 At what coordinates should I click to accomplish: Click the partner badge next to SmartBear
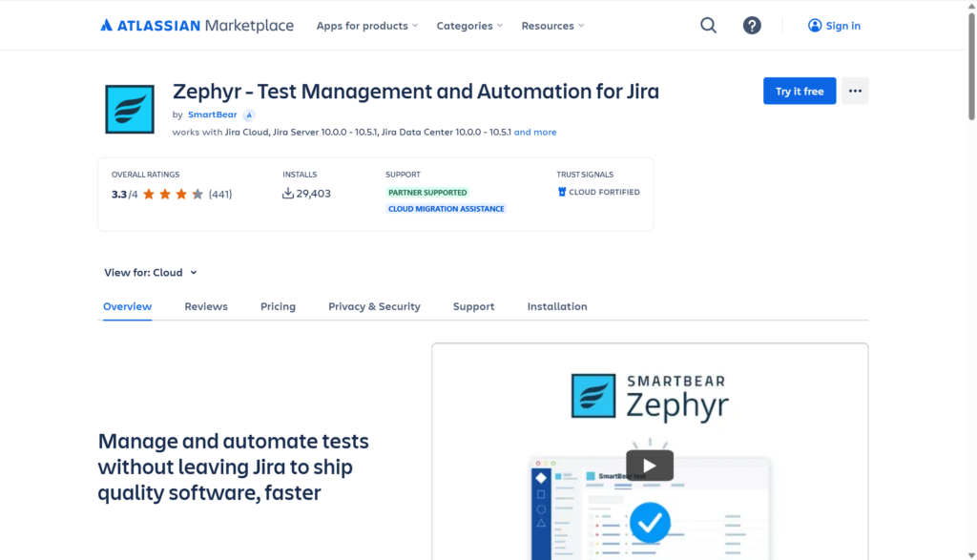tap(249, 114)
